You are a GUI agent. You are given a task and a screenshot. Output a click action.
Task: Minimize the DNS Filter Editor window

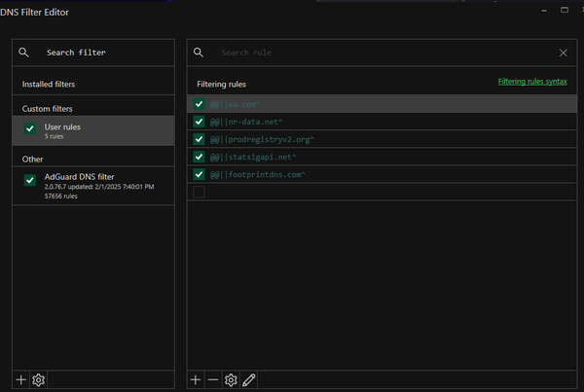544,11
